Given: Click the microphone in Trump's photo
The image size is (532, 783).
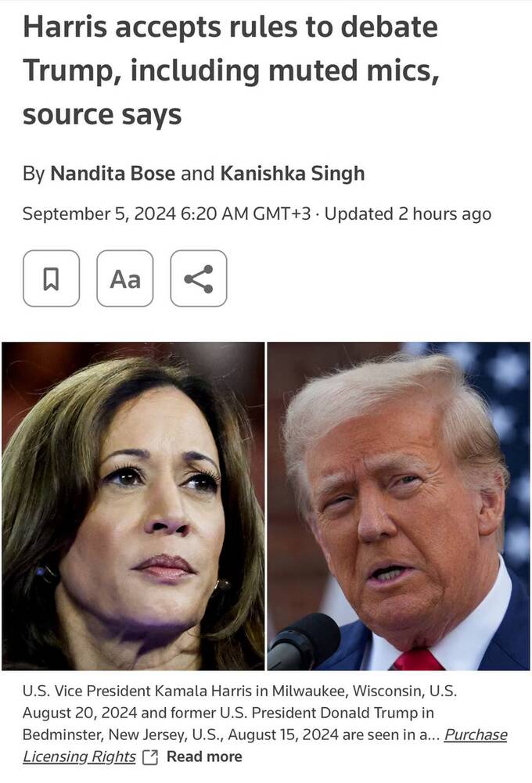Looking at the screenshot, I should coord(305,641).
